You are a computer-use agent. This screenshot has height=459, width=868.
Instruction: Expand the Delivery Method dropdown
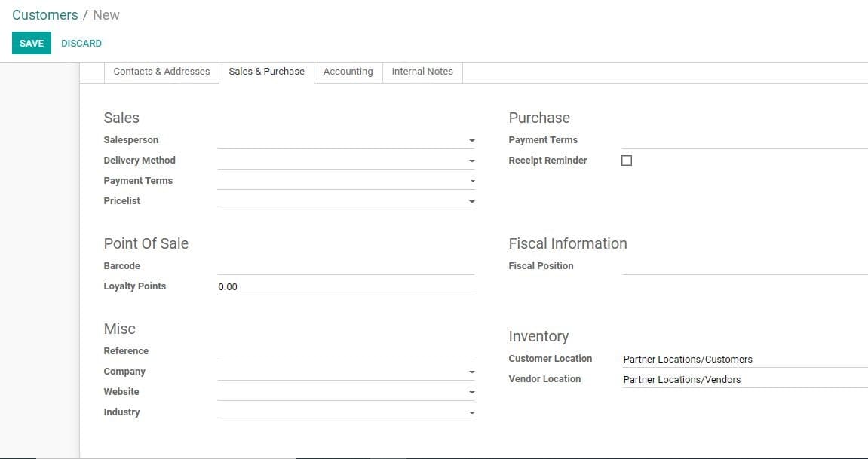471,161
